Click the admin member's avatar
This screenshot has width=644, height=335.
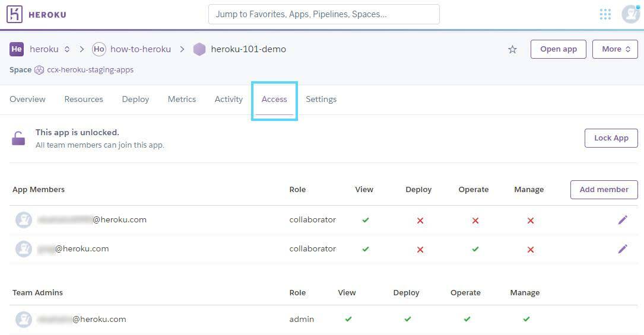(x=23, y=320)
